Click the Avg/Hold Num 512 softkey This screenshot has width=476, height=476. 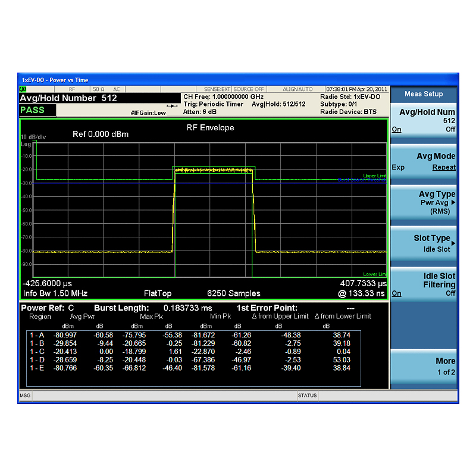424,121
